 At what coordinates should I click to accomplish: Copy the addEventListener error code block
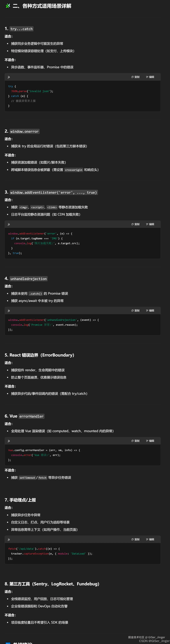pyautogui.click(x=135, y=224)
